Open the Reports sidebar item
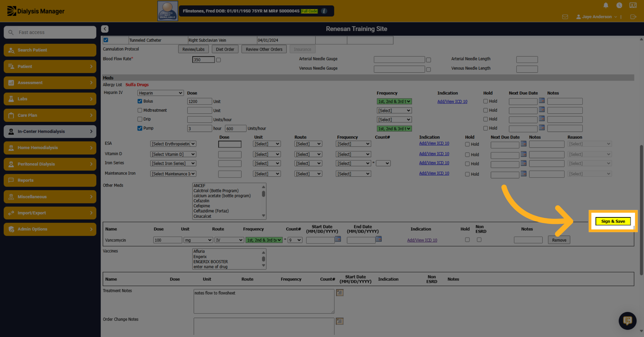 coord(50,180)
